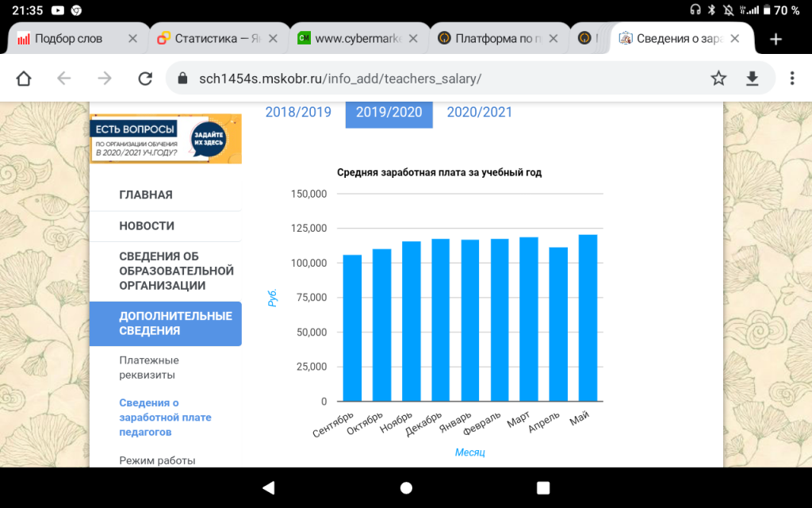Screen dimensions: 812x508
Task: Tap the download page icon
Action: coord(752,78)
